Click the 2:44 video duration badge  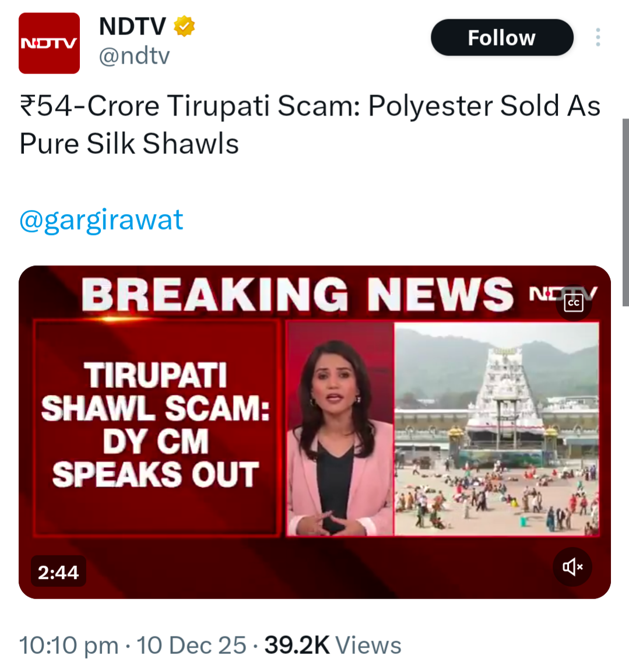click(x=58, y=572)
